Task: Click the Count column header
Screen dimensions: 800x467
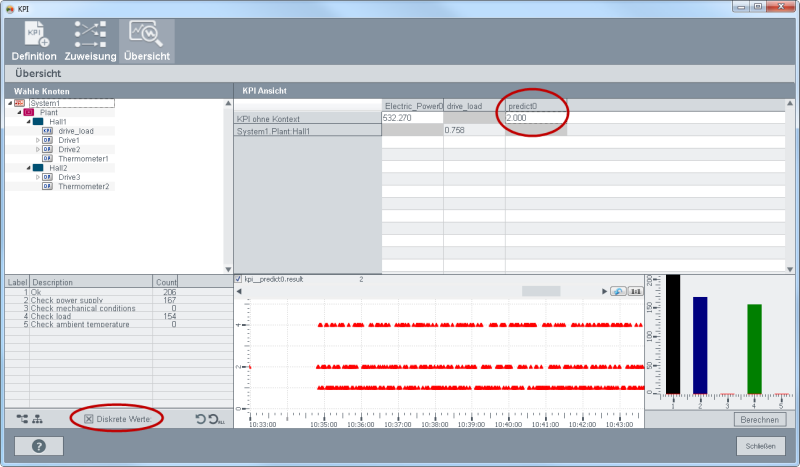Action: coord(165,282)
